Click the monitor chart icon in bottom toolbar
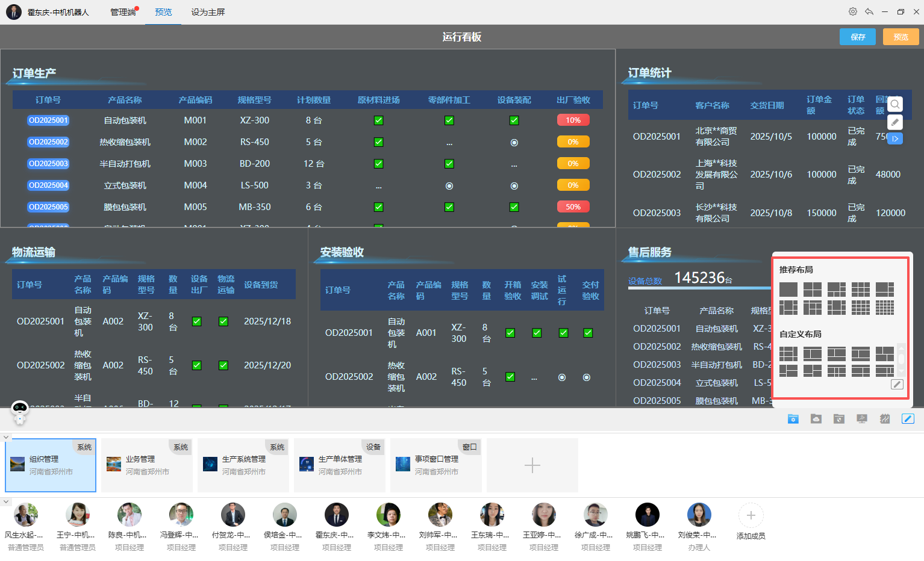 [x=861, y=419]
